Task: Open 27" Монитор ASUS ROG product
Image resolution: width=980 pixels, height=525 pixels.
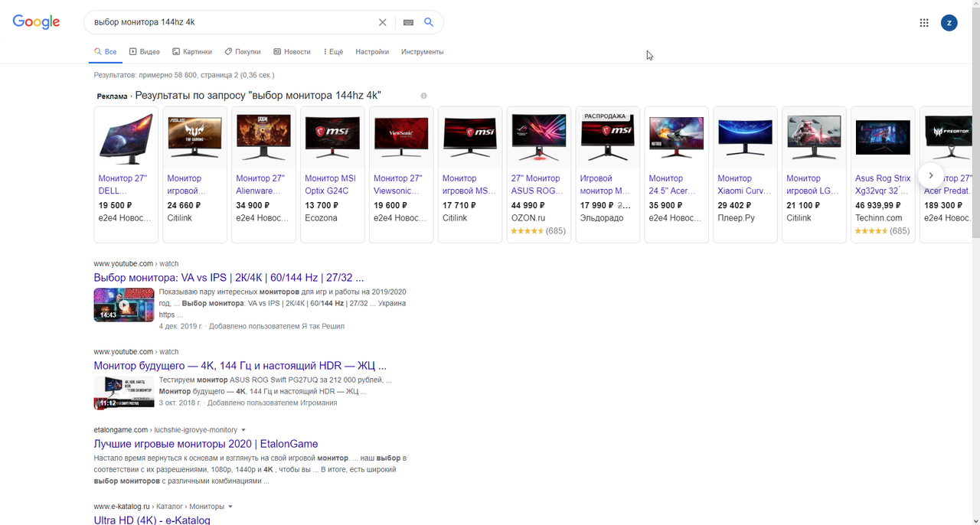Action: (536, 184)
